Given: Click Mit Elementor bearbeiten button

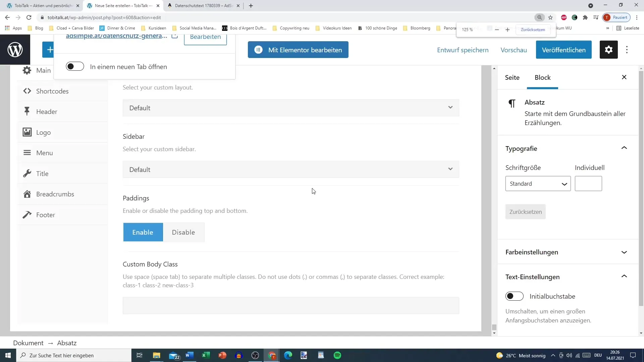Looking at the screenshot, I should pyautogui.click(x=298, y=50).
